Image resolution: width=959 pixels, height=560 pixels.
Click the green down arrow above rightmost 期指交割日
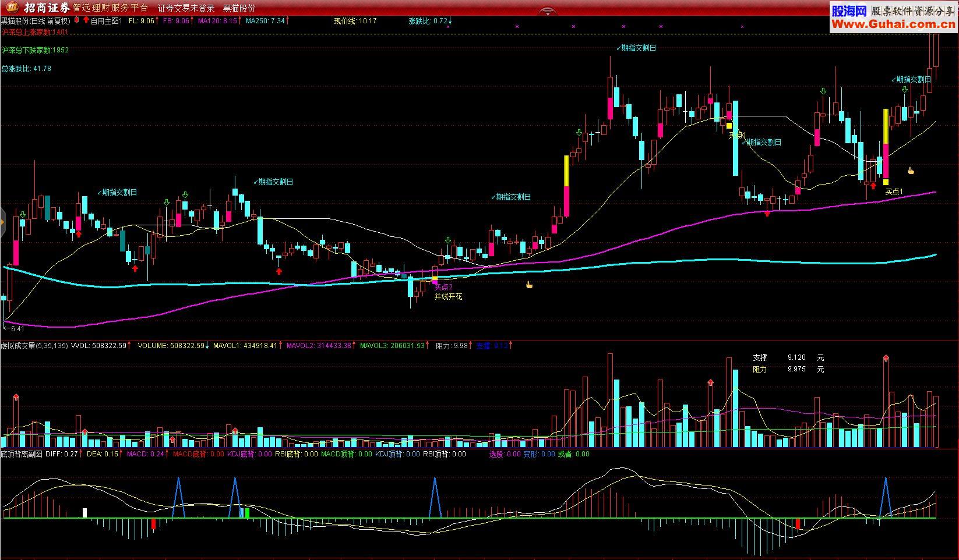click(x=904, y=90)
